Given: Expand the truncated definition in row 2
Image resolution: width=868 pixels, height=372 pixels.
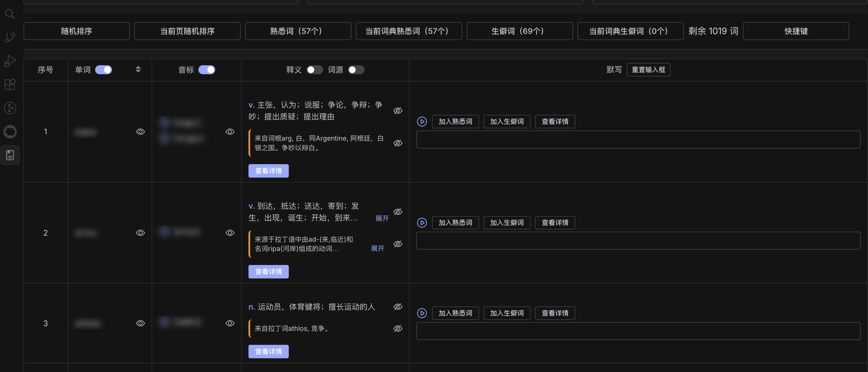Looking at the screenshot, I should (382, 218).
